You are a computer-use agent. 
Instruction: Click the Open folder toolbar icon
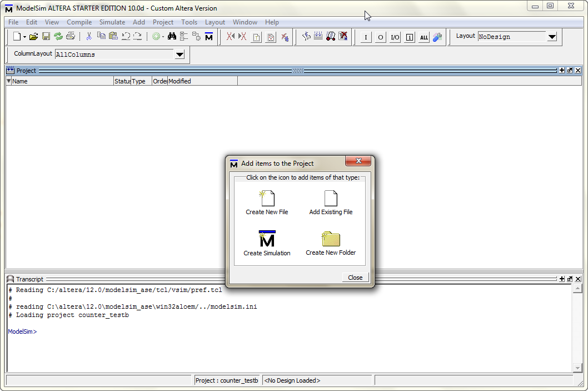[34, 36]
